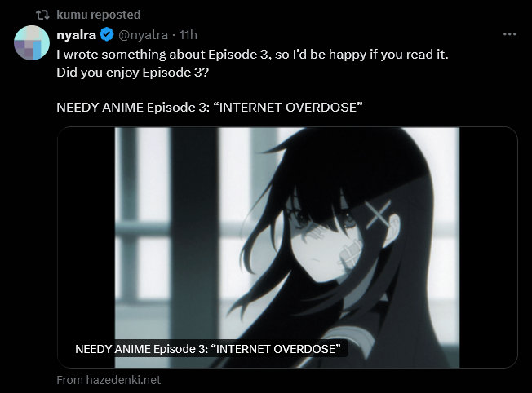
Task: Open the post via the 11h timestamp
Action: point(188,35)
